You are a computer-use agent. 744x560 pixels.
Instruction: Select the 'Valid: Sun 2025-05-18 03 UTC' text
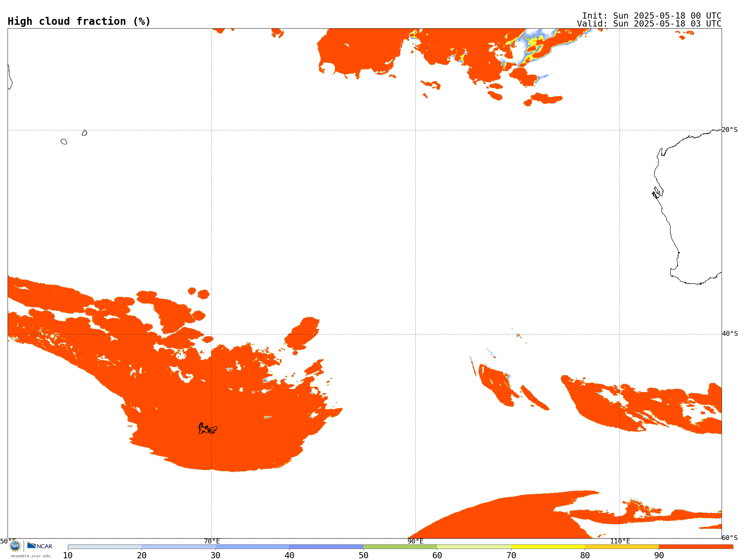[x=649, y=24]
